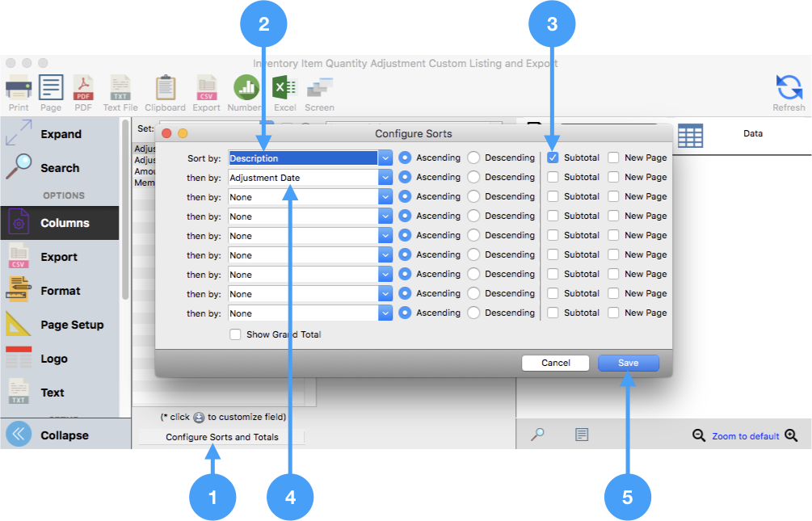Click the zoom in magnifier icon
Screen dimensions: 812x521
click(x=791, y=435)
